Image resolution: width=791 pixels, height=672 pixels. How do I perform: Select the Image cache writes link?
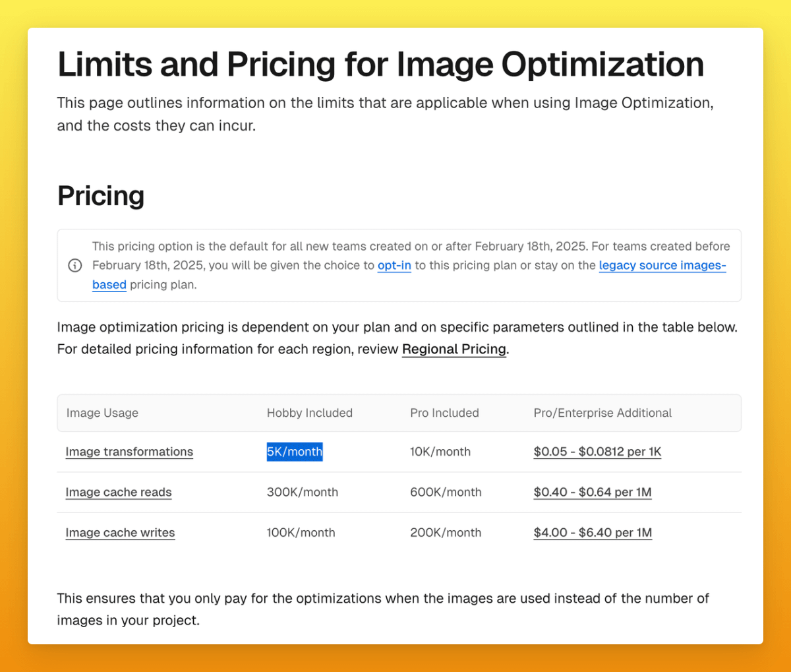click(x=120, y=532)
